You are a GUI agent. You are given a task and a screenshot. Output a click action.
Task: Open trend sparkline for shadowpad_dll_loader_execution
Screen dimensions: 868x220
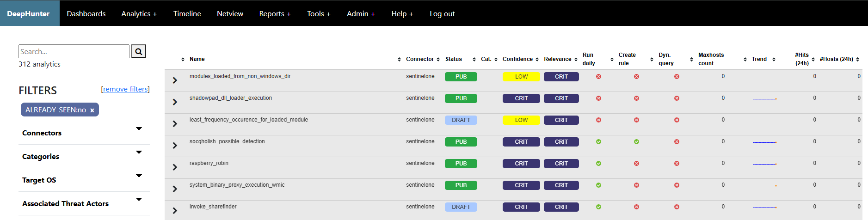tap(765, 99)
